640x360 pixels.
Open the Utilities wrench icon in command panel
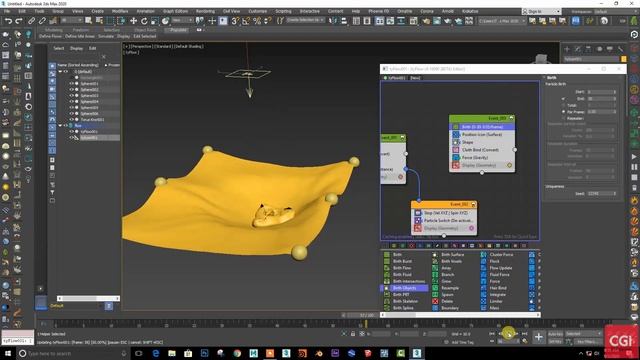coord(620,49)
